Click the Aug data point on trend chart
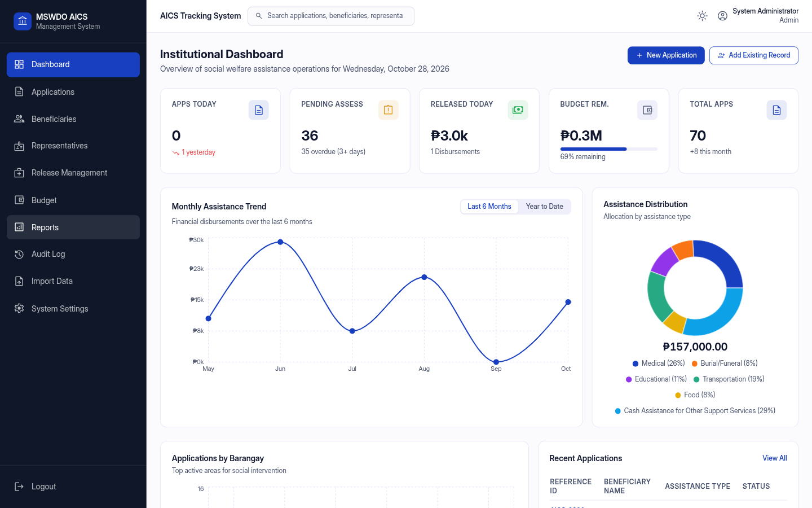Image resolution: width=812 pixels, height=508 pixels. pos(424,277)
